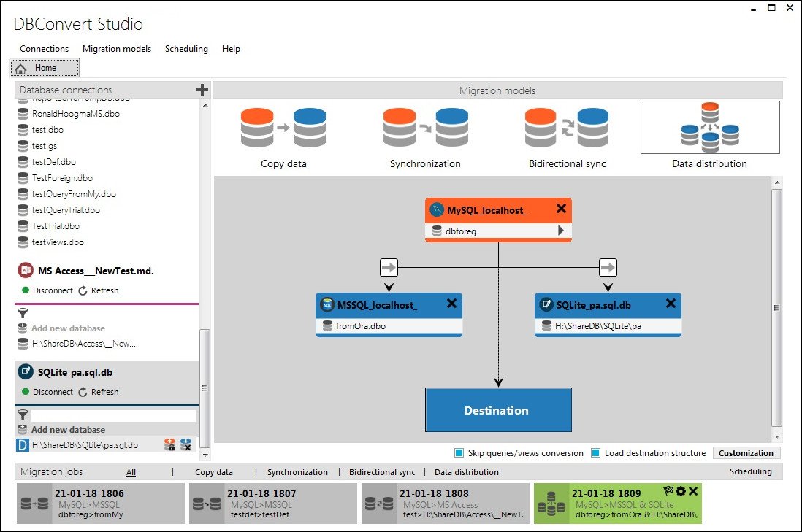
Task: Click the arrow icon above the SQLite node
Action: click(x=608, y=267)
